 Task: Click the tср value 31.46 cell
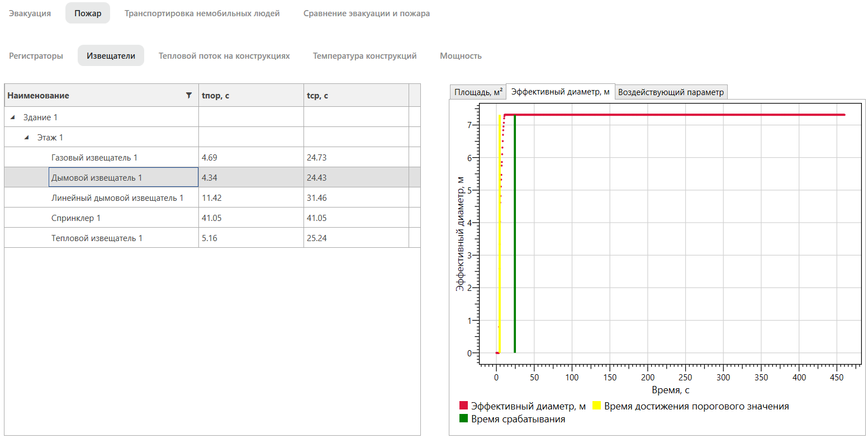pos(356,198)
